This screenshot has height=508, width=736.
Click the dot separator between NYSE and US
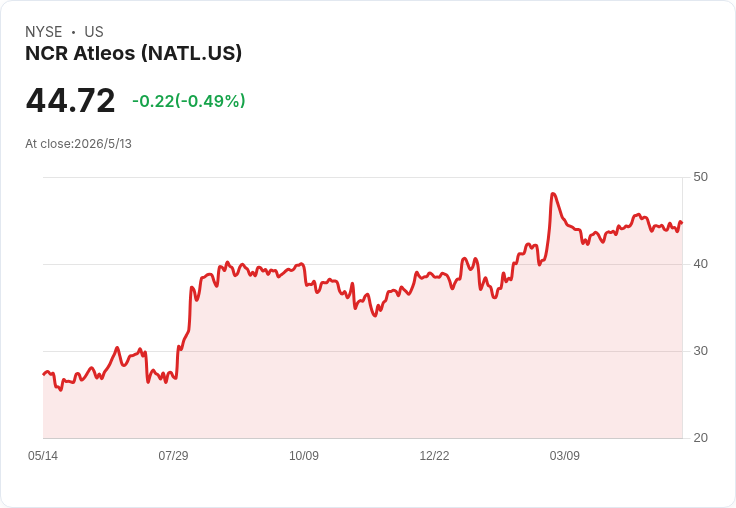[x=73, y=32]
